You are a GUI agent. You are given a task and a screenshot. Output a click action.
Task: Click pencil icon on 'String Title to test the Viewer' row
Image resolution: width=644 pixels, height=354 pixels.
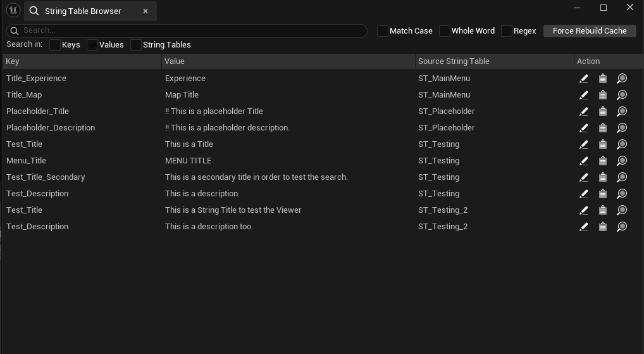[584, 210]
